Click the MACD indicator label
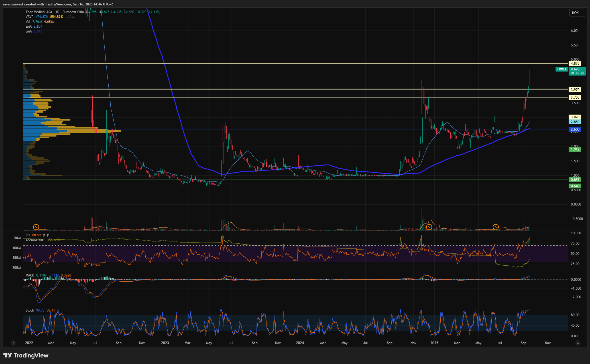 (x=30, y=275)
